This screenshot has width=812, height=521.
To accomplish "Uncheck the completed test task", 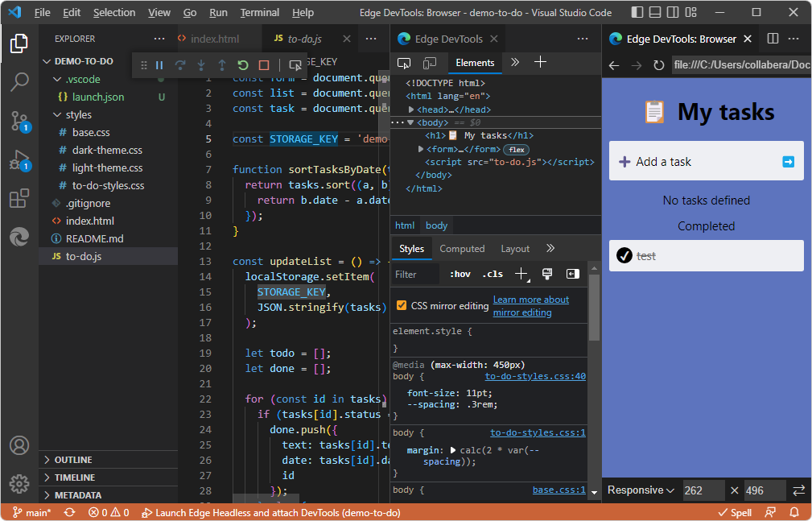I will pyautogui.click(x=624, y=255).
